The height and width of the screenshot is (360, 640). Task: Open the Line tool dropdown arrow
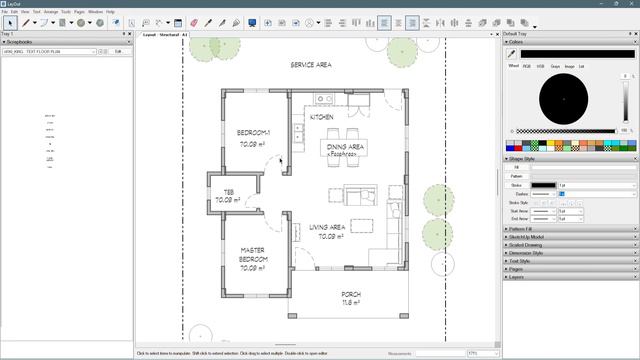click(x=35, y=23)
